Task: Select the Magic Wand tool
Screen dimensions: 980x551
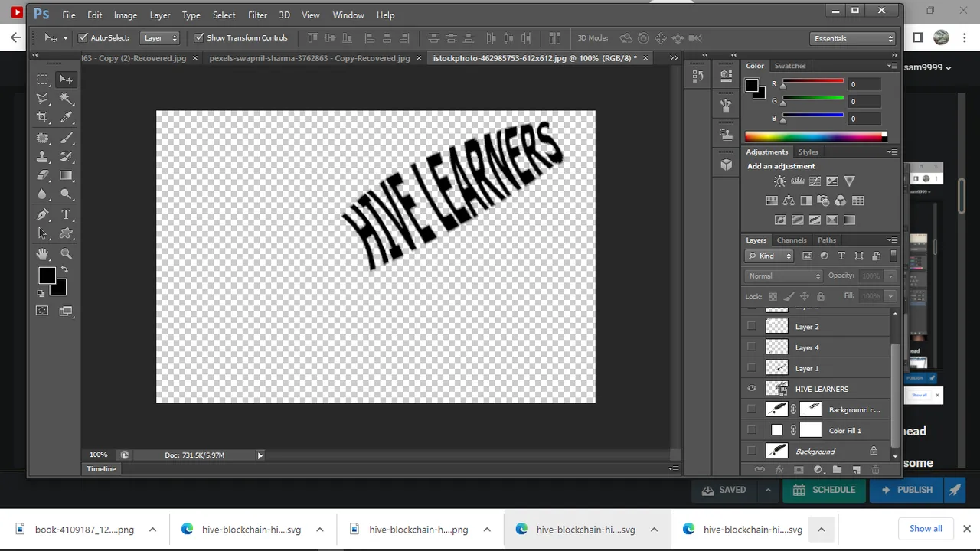Action: [x=67, y=99]
